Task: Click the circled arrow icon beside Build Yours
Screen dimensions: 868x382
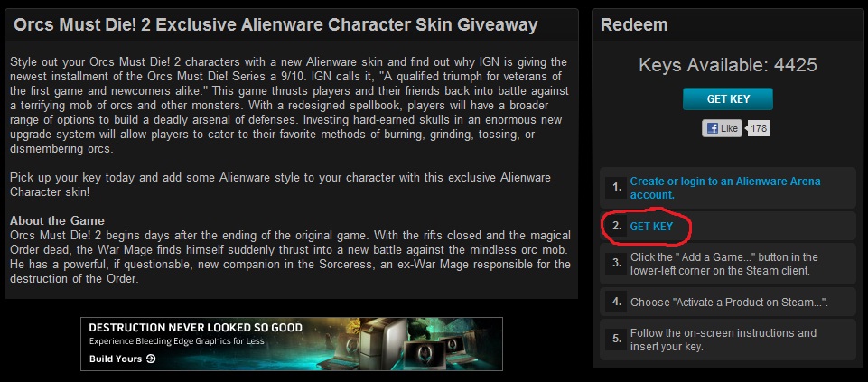Action: coord(151,359)
